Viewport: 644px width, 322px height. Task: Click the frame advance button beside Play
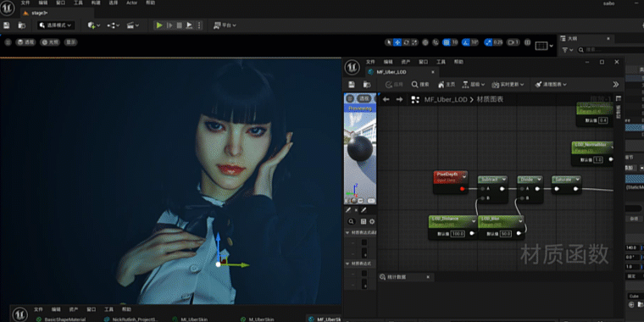pyautogui.click(x=169, y=25)
